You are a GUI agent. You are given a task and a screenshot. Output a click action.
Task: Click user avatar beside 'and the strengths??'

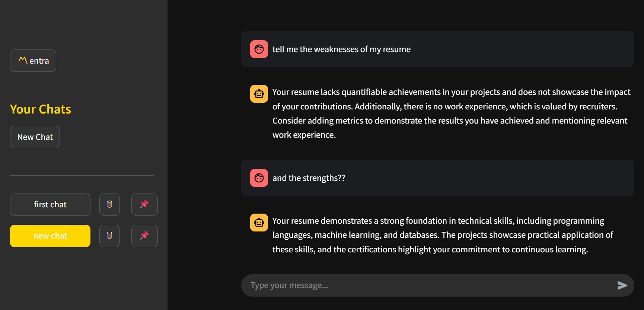(259, 178)
